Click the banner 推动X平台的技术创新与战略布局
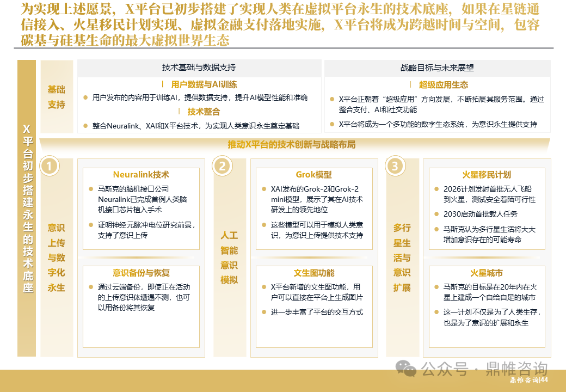The width and height of the screenshot is (566, 392). pos(291,144)
